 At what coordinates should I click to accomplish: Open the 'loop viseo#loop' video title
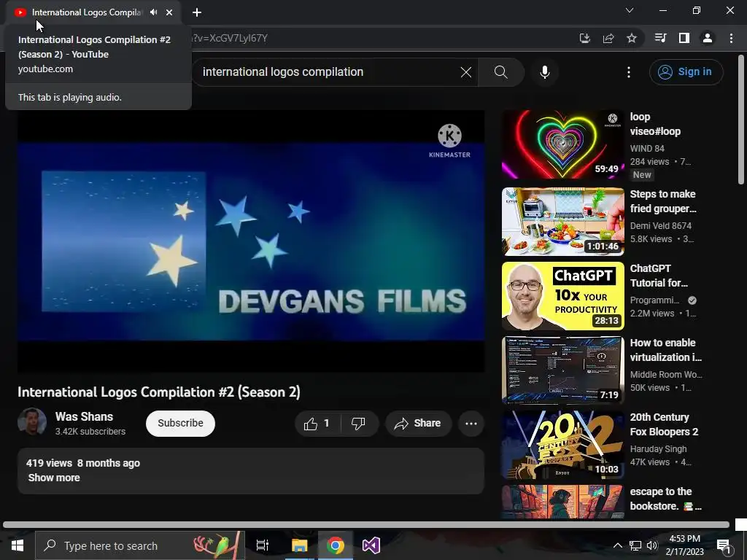click(655, 124)
